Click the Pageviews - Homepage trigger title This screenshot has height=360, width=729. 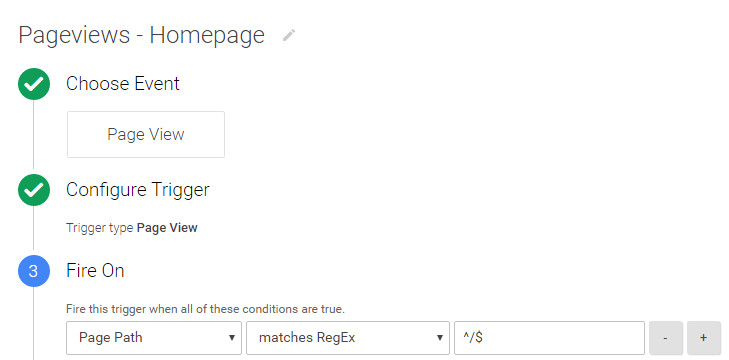(141, 35)
